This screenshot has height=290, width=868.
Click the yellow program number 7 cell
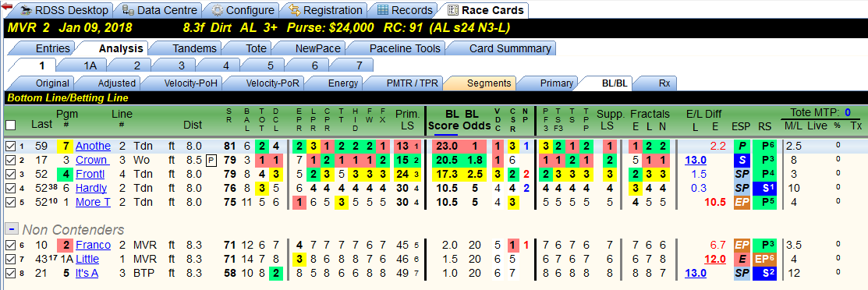coord(66,146)
